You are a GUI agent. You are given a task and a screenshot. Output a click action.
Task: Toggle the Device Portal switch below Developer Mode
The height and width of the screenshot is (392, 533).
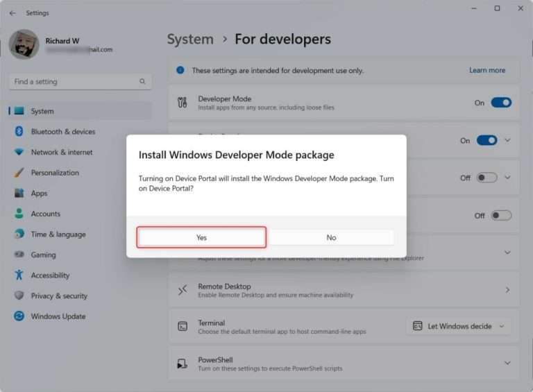coord(487,140)
